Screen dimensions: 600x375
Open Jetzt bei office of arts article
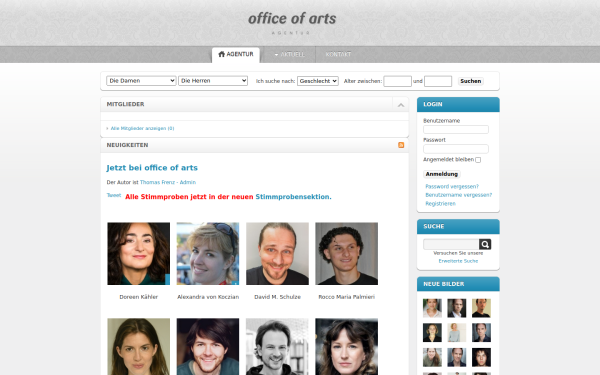point(152,168)
